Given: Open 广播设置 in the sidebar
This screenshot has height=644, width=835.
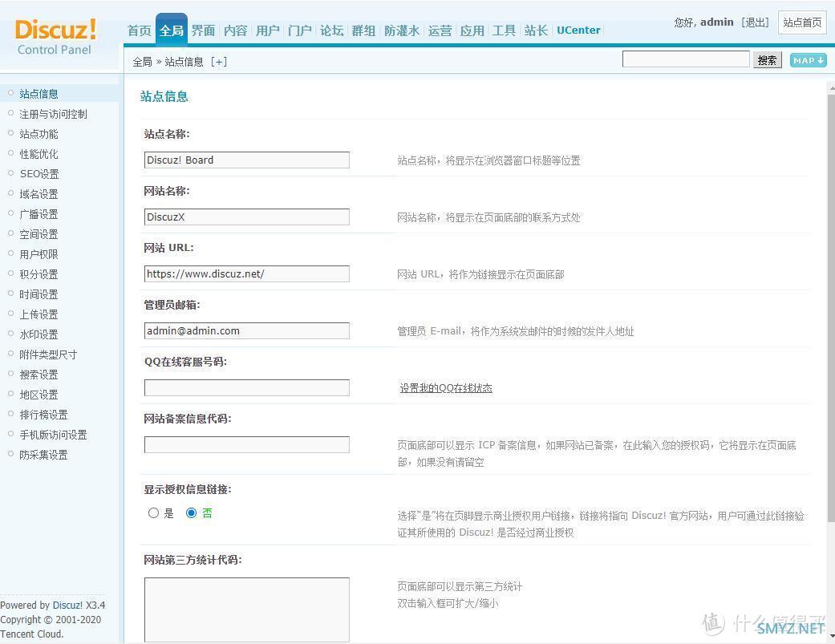Looking at the screenshot, I should (39, 214).
